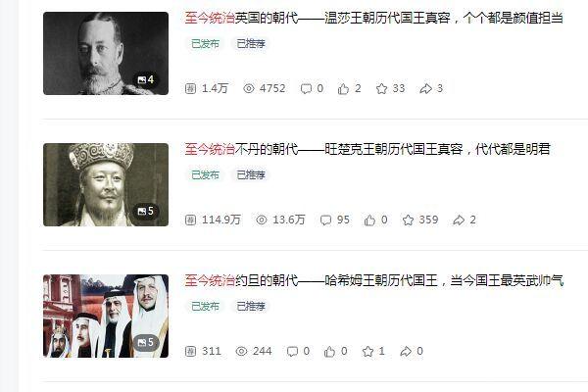Click the share icon on the Windsor dynasty article
The image size is (588, 392).
425,88
